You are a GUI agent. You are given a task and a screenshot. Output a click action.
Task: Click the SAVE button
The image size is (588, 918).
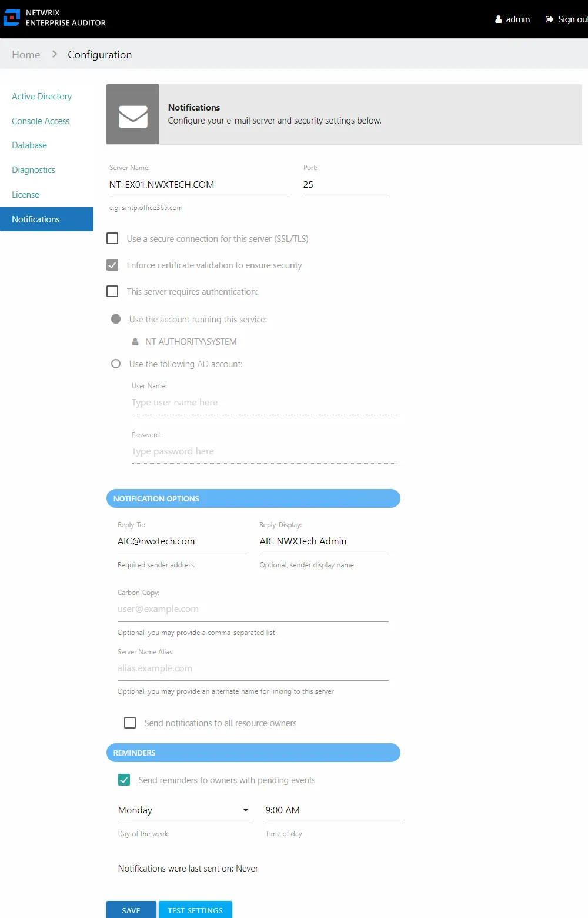pyautogui.click(x=131, y=910)
